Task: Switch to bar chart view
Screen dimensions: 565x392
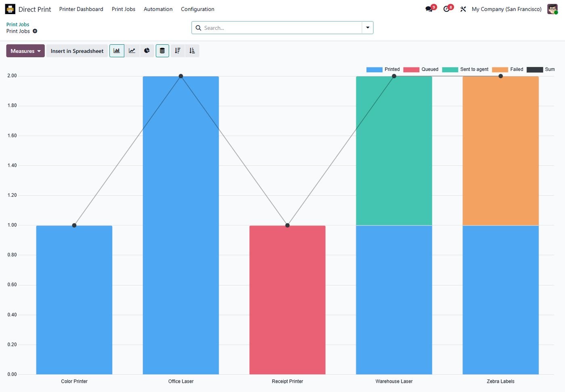Action: 117,51
